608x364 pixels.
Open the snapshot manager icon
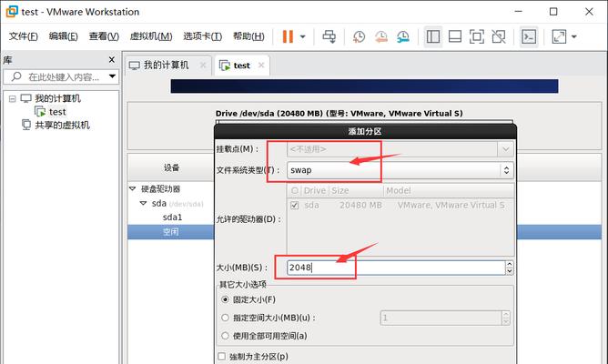click(x=403, y=36)
